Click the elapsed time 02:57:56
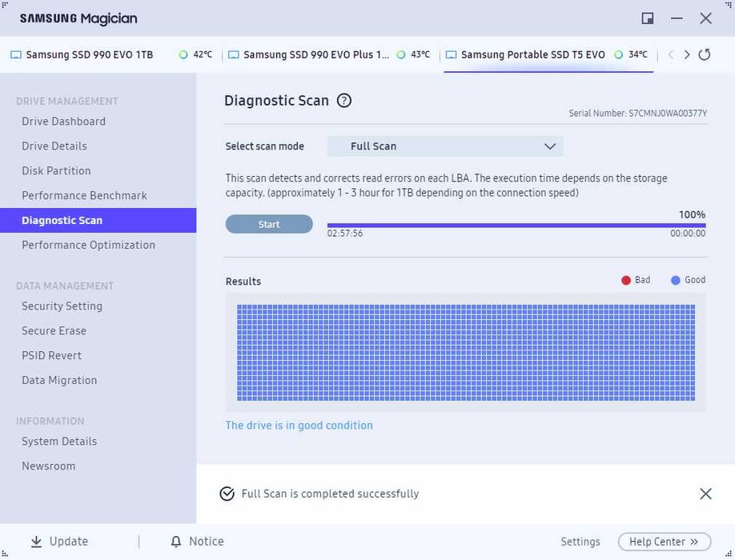This screenshot has width=735, height=560. (345, 233)
